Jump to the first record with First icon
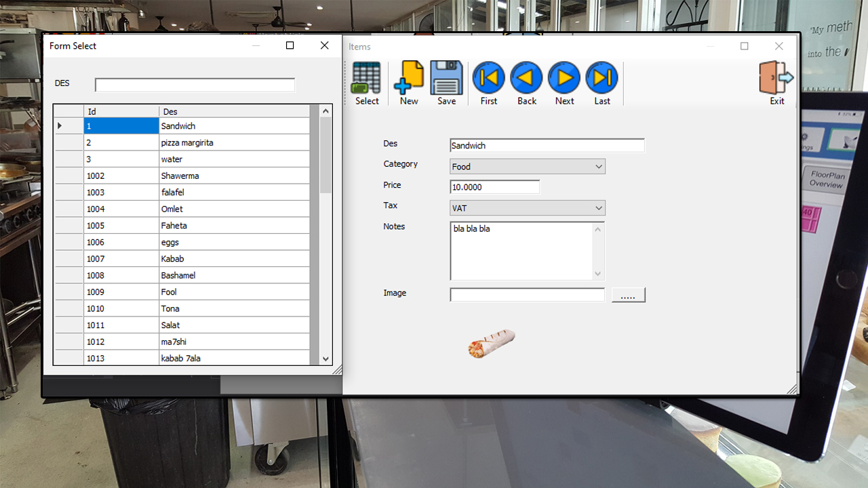The image size is (868, 488). [488, 78]
